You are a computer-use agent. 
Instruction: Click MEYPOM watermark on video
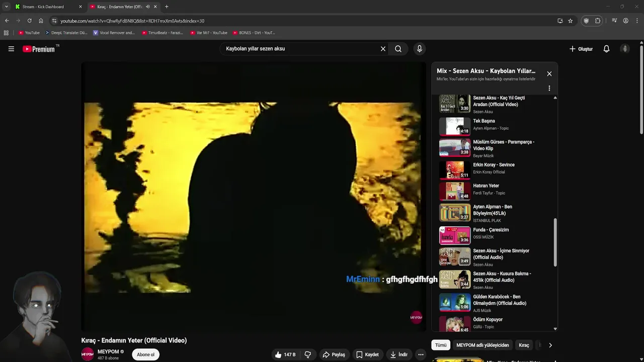(416, 317)
